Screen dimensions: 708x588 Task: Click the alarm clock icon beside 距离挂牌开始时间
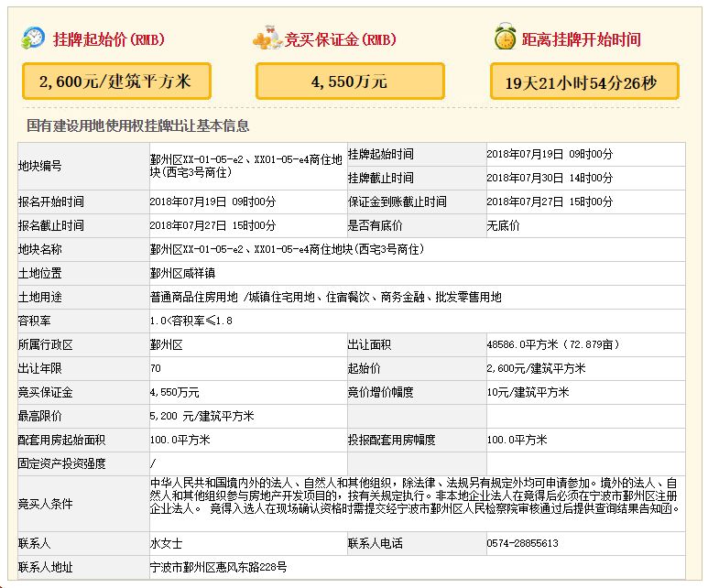[506, 37]
